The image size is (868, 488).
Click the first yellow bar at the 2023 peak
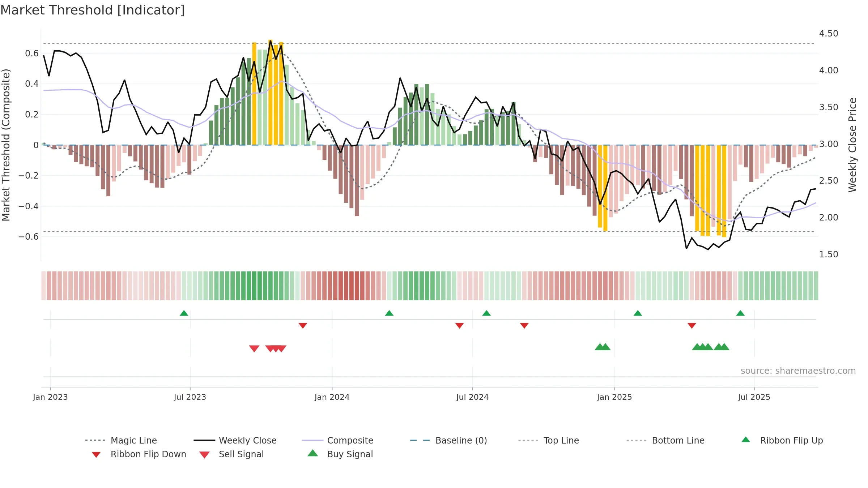pos(254,94)
